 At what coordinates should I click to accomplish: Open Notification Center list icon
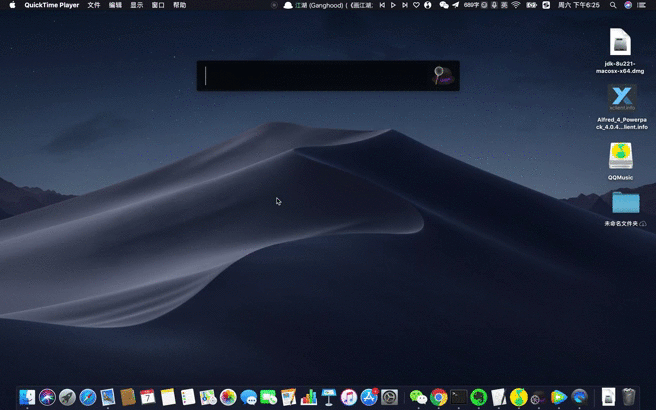tap(641, 5)
